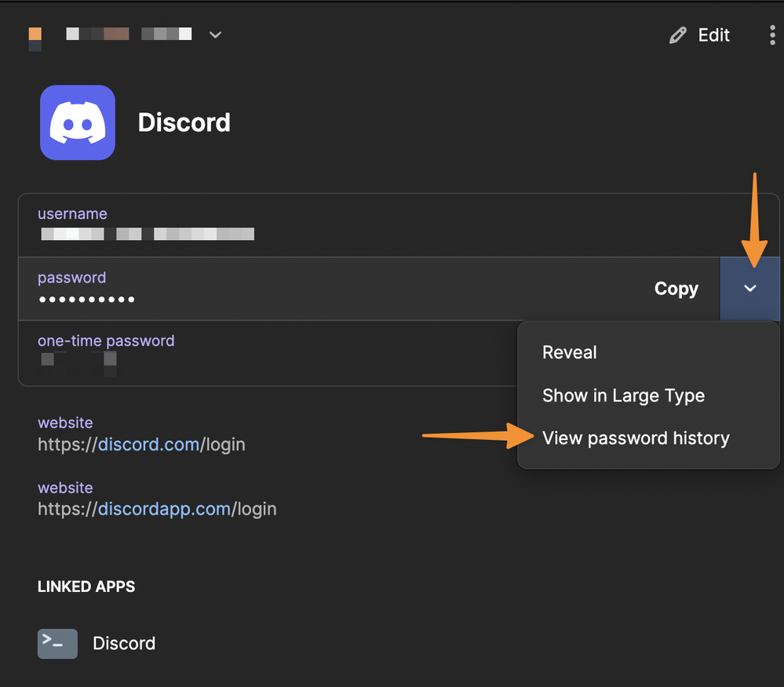
Task: Click the username field value
Action: click(x=148, y=234)
